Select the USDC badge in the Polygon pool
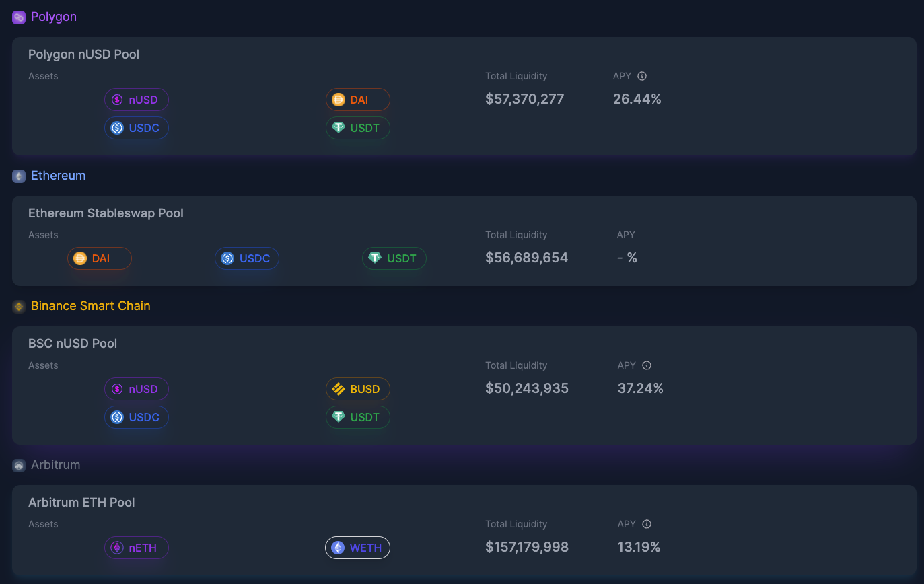This screenshot has height=584, width=924. pos(136,127)
